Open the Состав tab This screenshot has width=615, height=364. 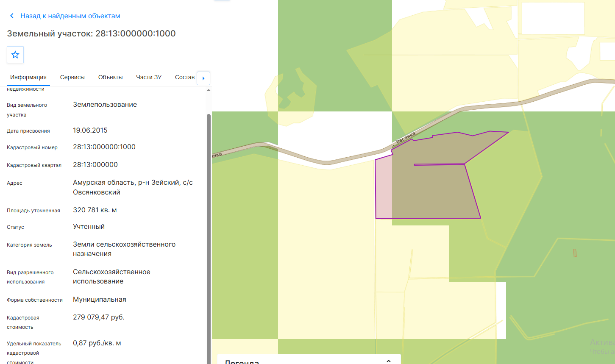tap(185, 77)
